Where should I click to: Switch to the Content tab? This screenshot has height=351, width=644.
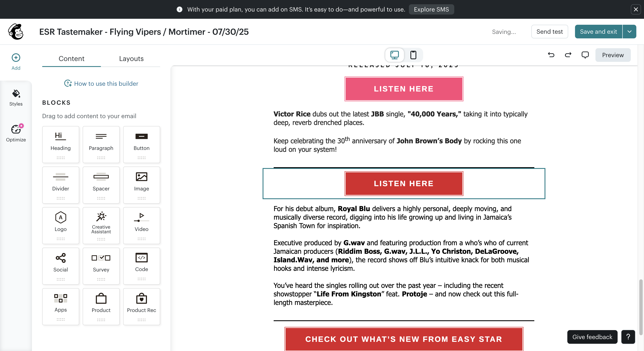(x=72, y=59)
